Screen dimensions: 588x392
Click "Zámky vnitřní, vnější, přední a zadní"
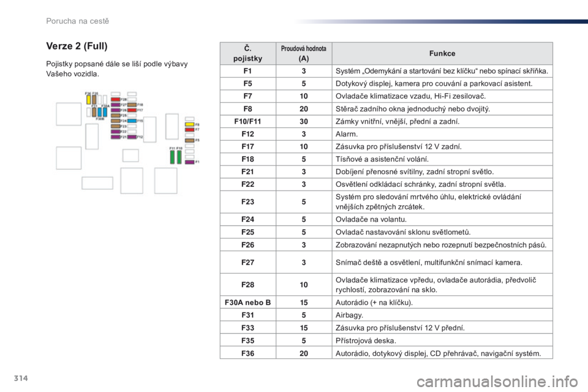pos(398,121)
